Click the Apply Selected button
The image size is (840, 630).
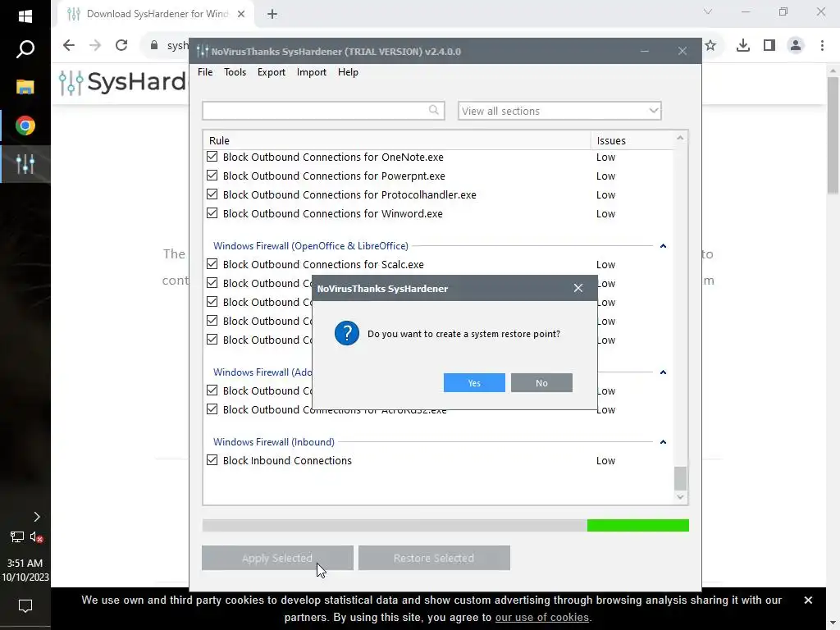click(277, 558)
